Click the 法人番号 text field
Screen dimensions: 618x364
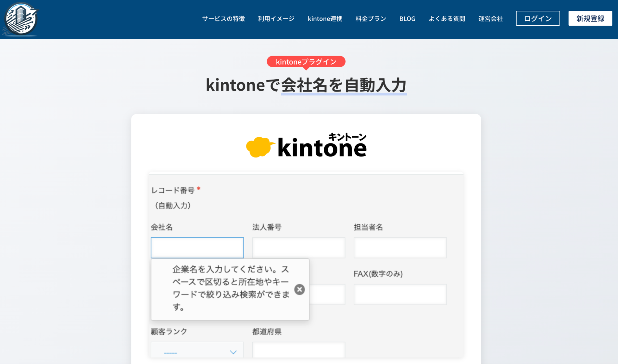tap(299, 248)
